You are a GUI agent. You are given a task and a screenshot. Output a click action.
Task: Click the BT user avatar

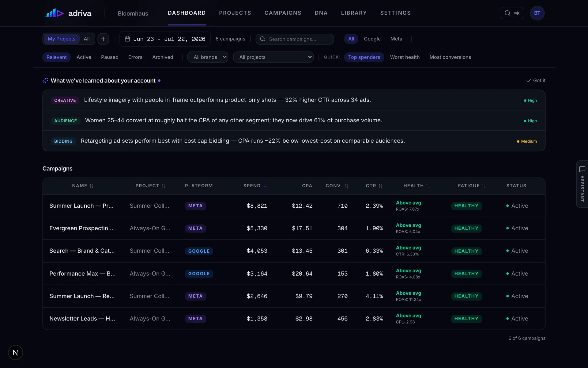537,13
